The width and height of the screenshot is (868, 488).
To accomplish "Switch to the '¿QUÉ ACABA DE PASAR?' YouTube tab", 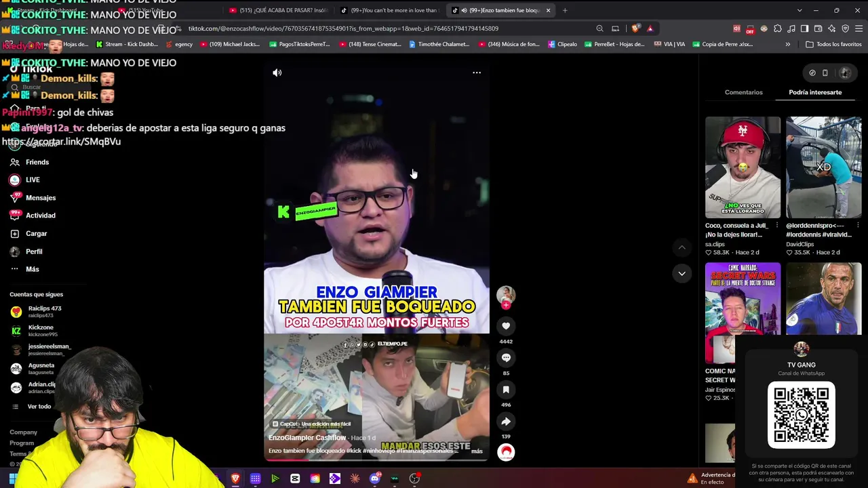I will 279,10.
